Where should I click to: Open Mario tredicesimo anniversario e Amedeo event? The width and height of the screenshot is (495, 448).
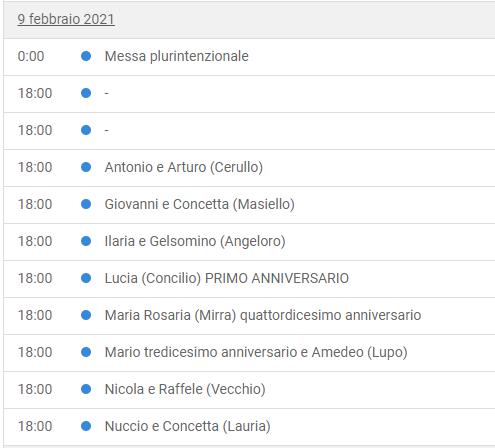tap(256, 352)
